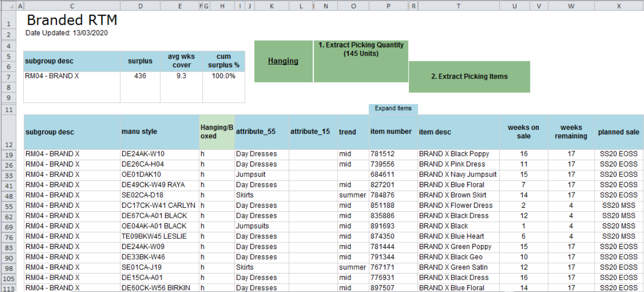The height and width of the screenshot is (292, 644).
Task: Click manu style DE49CK-W49 RAYA cell
Action: [159, 185]
